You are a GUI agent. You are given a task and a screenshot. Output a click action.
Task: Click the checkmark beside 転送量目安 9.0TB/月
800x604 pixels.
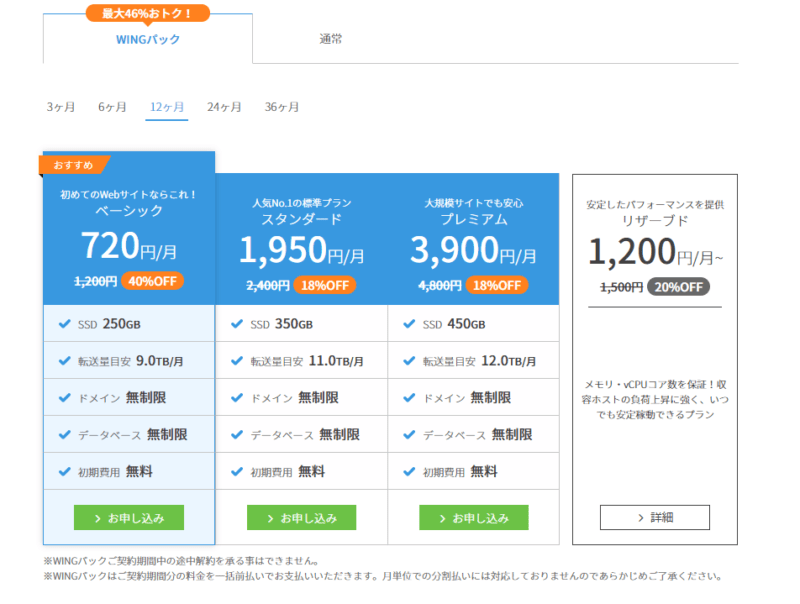64,361
